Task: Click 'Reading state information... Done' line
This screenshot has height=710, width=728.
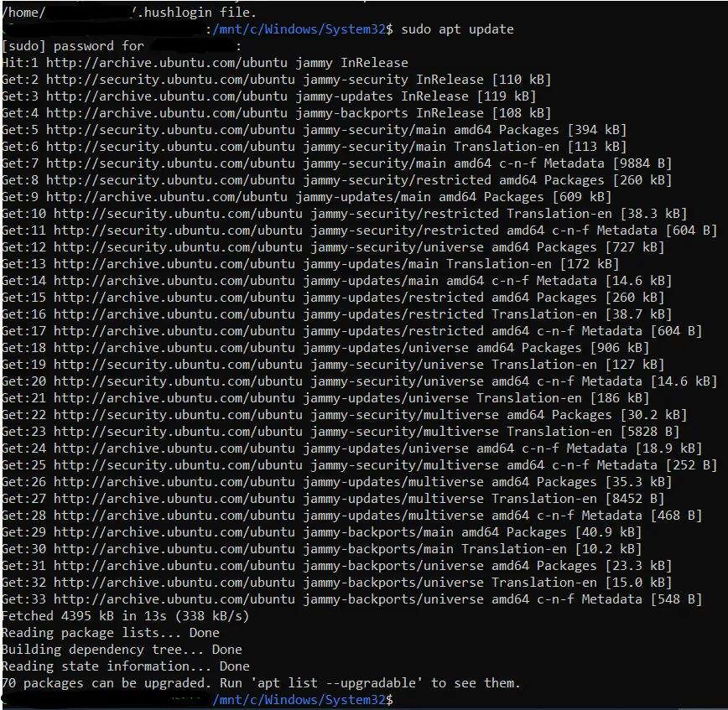Action: tap(125, 666)
